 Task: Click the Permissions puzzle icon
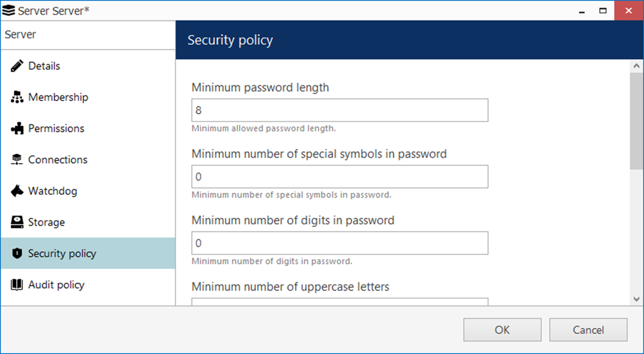[17, 128]
